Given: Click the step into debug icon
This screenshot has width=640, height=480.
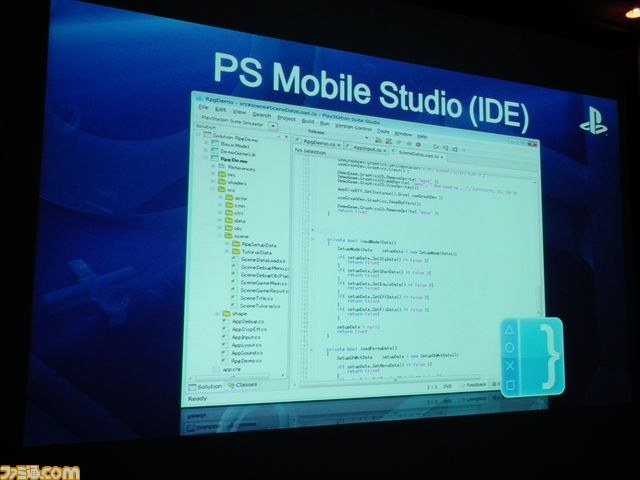Looking at the screenshot, I should 445,148.
